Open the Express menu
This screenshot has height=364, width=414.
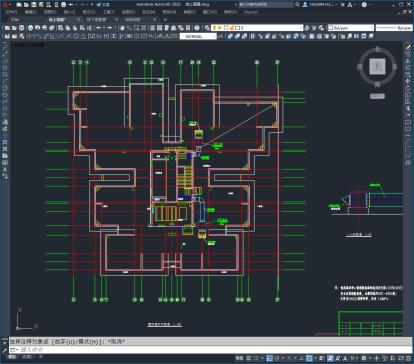pyautogui.click(x=251, y=12)
